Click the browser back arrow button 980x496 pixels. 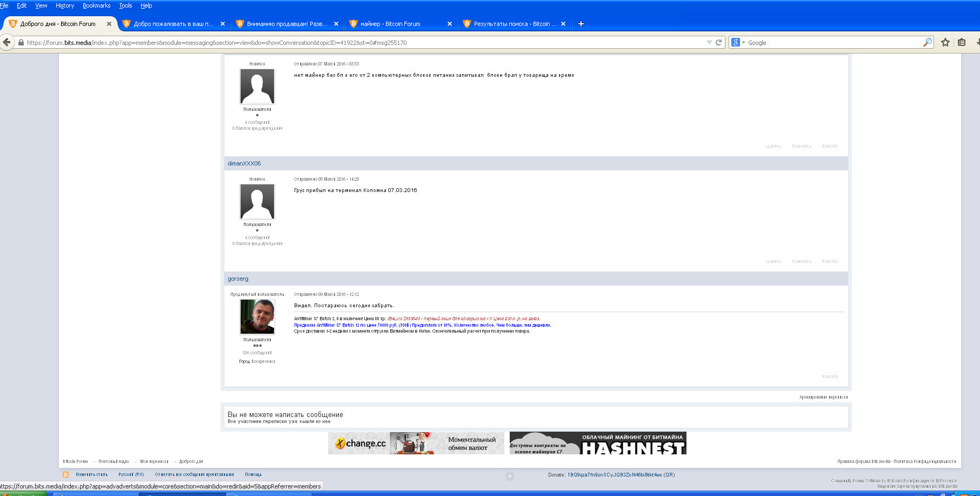point(7,42)
